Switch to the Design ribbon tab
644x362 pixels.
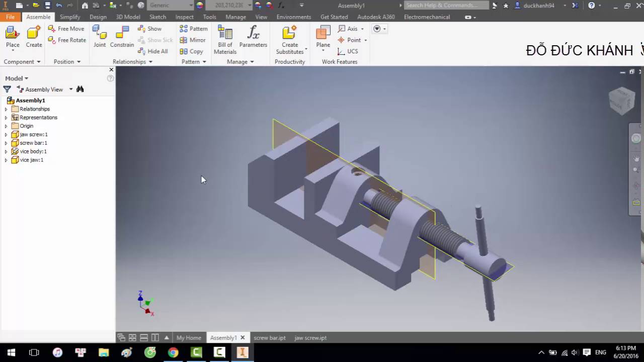tap(98, 17)
